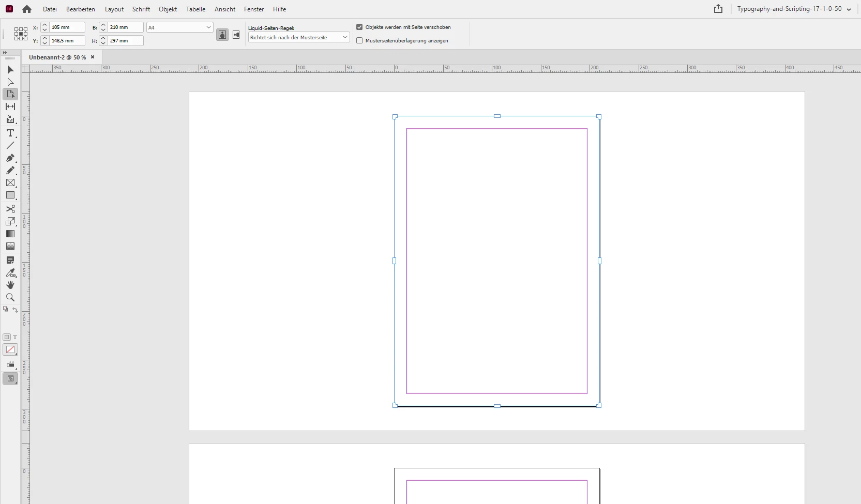
Task: Select the Rectangle Frame tool
Action: point(10,183)
